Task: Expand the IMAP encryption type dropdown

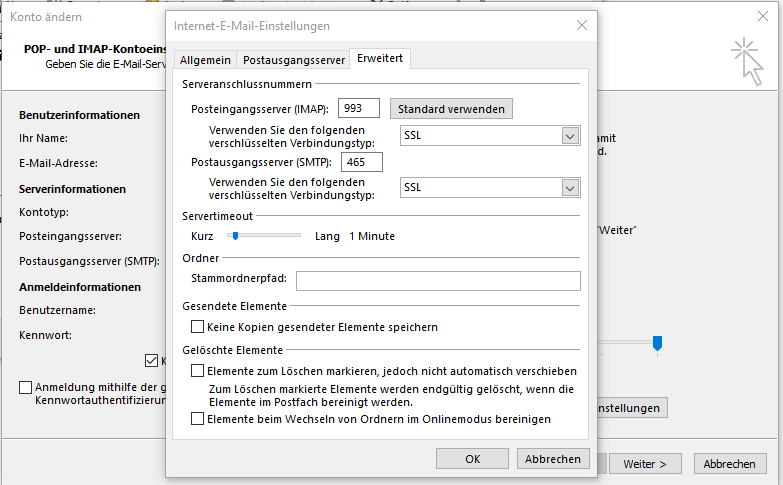Action: point(570,135)
